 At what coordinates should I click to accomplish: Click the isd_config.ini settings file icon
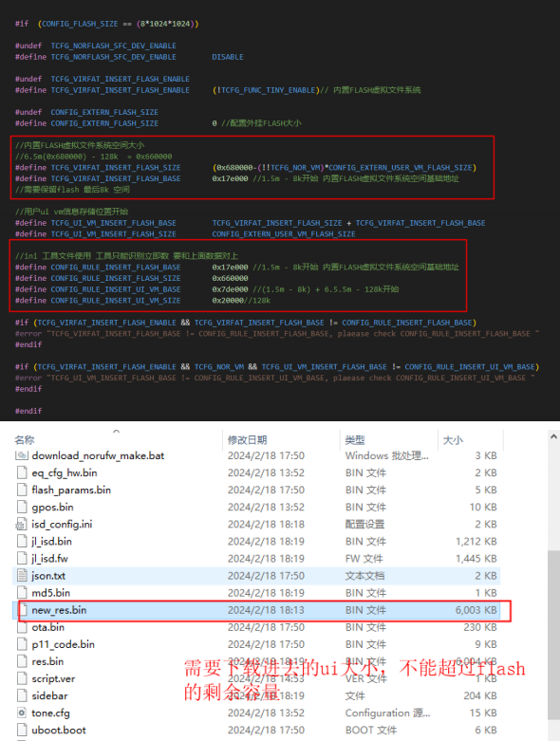[22, 524]
